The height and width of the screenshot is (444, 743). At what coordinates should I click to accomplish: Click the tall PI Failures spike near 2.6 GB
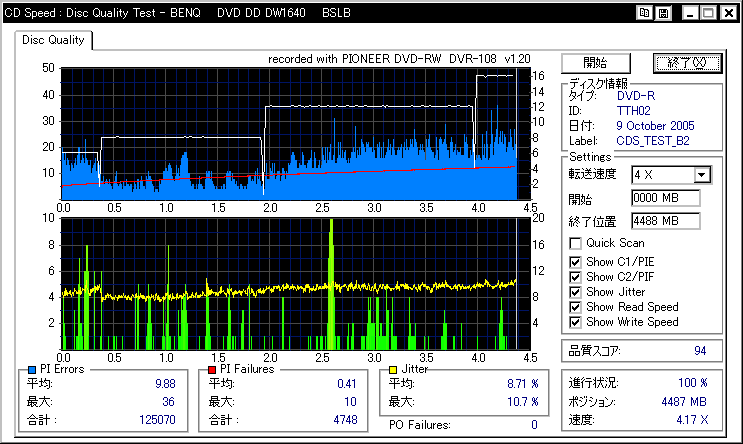pos(331,284)
